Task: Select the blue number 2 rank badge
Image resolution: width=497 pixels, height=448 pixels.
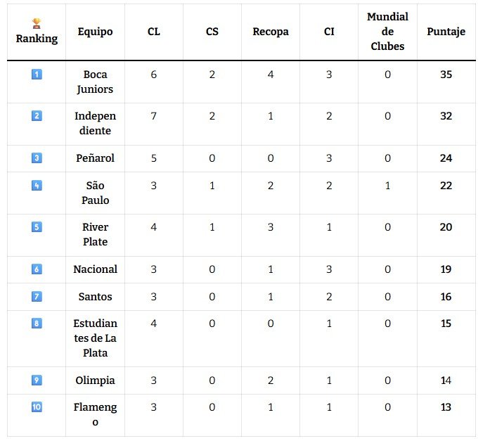Action: pyautogui.click(x=37, y=115)
